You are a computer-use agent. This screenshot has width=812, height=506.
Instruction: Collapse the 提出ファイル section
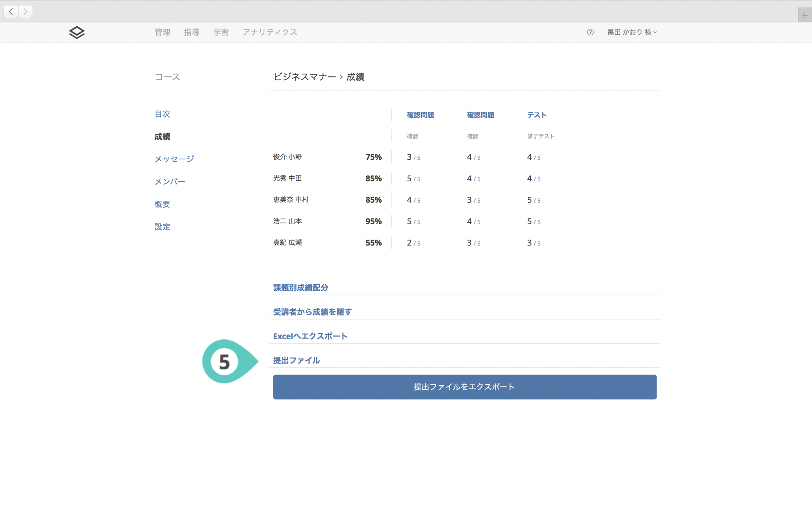tap(296, 360)
